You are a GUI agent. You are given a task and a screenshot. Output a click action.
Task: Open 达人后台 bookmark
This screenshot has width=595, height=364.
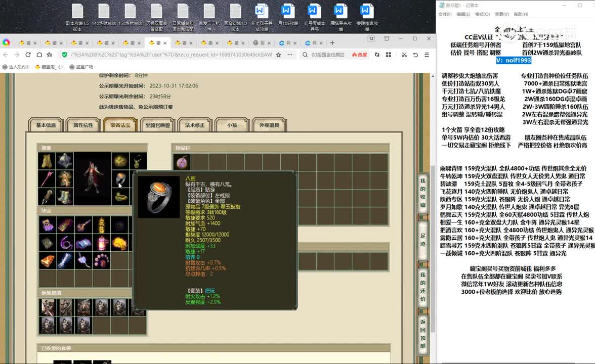[x=16, y=67]
